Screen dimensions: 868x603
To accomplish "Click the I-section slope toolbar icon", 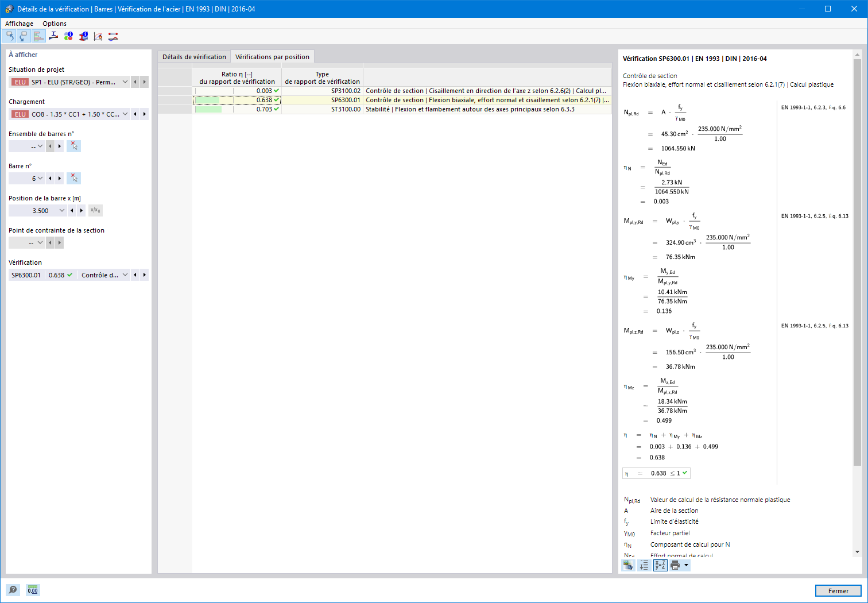I will (53, 36).
